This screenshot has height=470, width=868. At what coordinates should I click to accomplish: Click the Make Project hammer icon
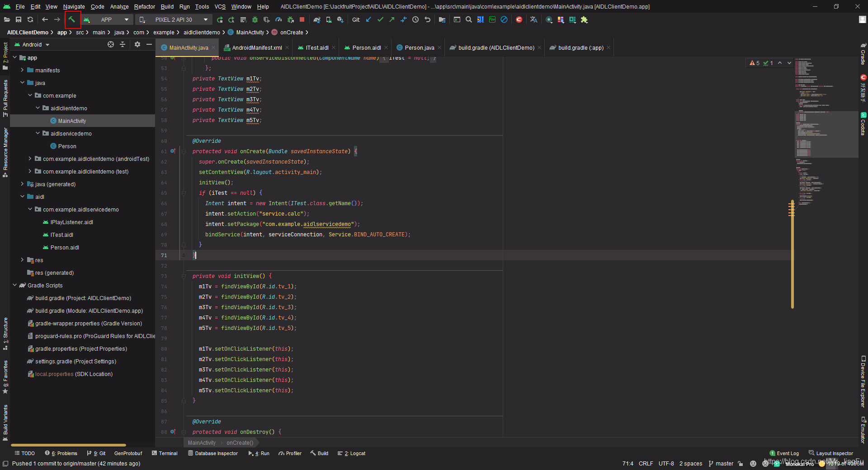[x=72, y=19]
